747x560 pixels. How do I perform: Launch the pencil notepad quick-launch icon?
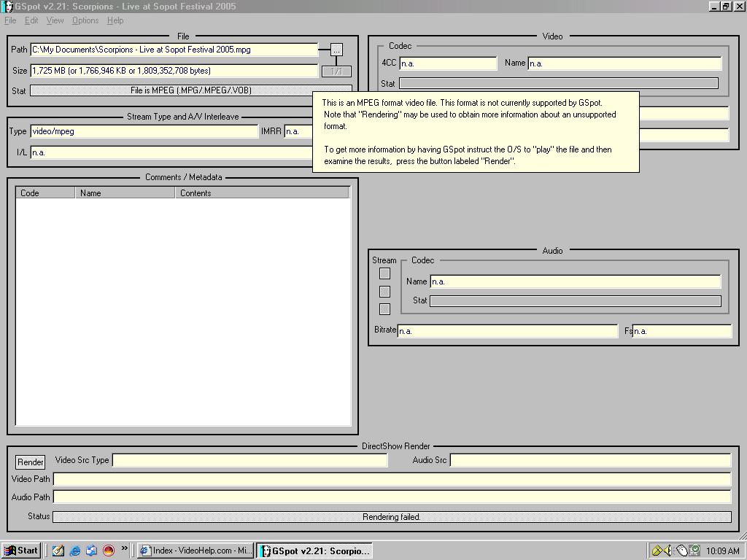point(58,551)
